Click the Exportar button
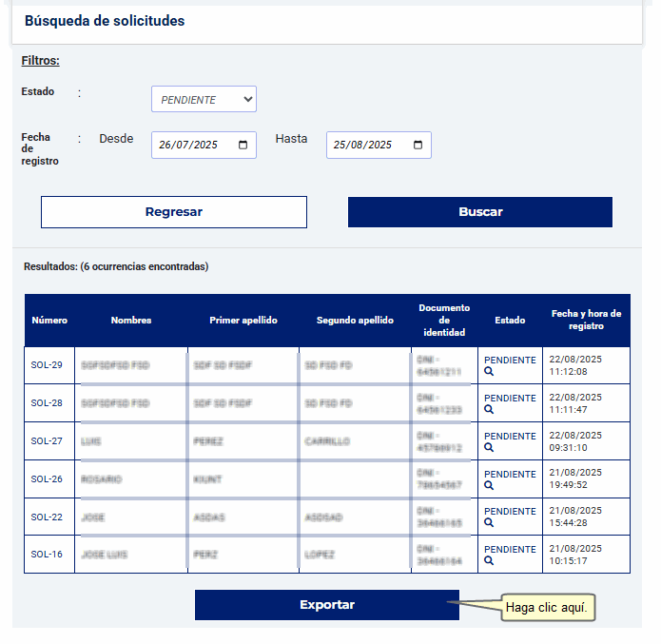The height and width of the screenshot is (644, 661). [x=327, y=605]
